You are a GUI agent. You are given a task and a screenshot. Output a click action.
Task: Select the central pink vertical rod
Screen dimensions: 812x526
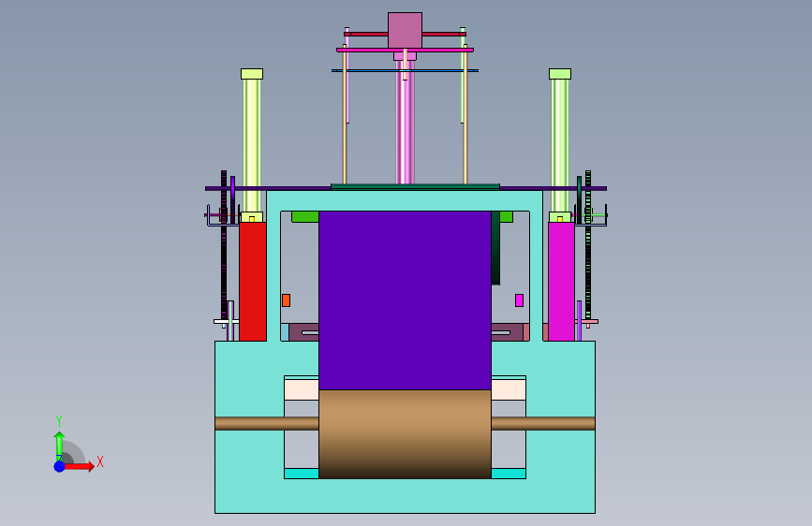405,122
